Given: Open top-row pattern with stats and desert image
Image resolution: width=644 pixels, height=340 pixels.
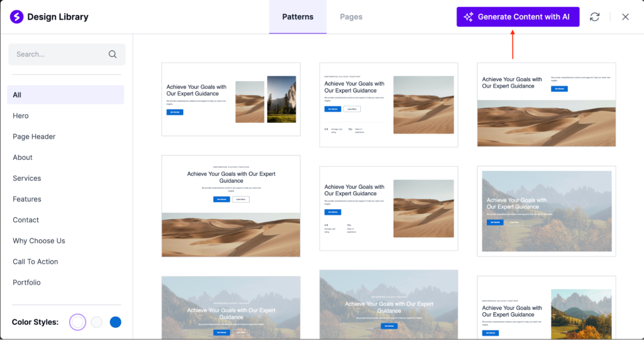Looking at the screenshot, I should (x=389, y=105).
